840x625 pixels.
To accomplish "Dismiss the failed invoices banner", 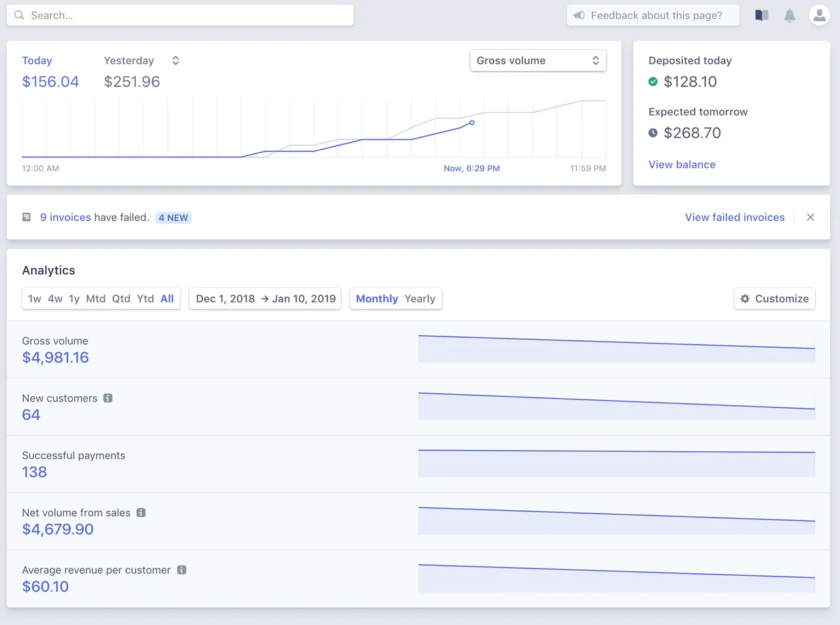I will tap(810, 217).
